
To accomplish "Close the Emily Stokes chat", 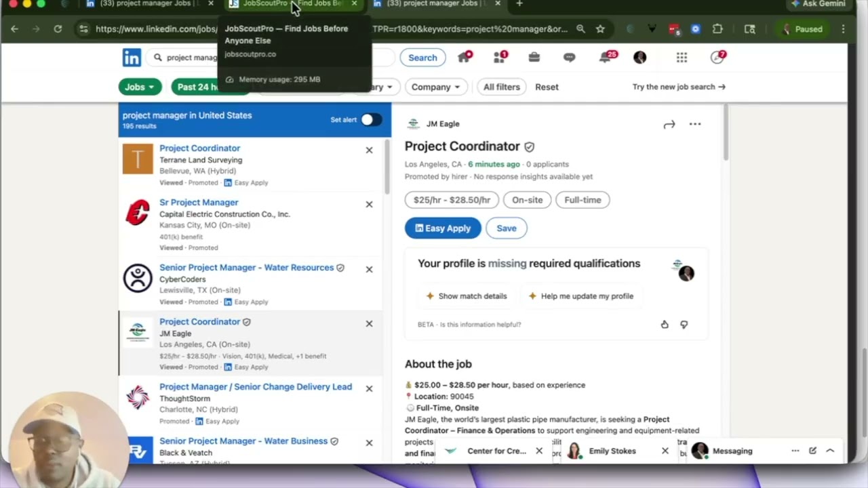I will pos(665,451).
